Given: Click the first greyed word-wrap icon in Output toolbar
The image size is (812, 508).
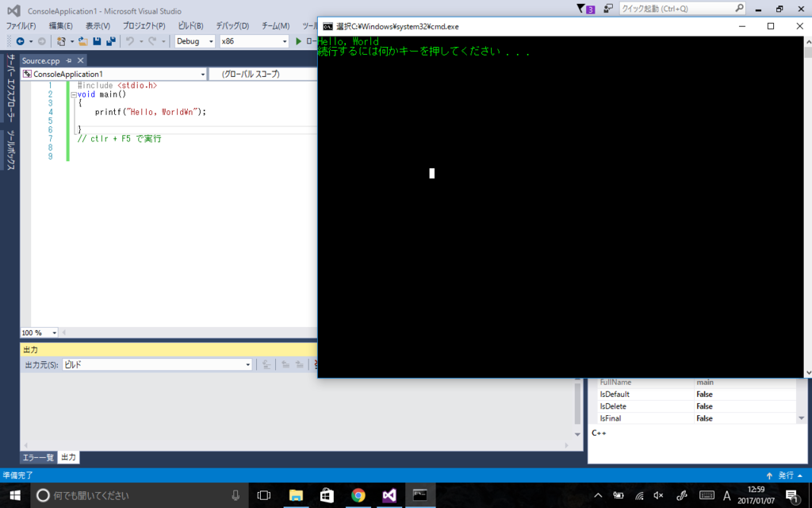Looking at the screenshot, I should 266,365.
